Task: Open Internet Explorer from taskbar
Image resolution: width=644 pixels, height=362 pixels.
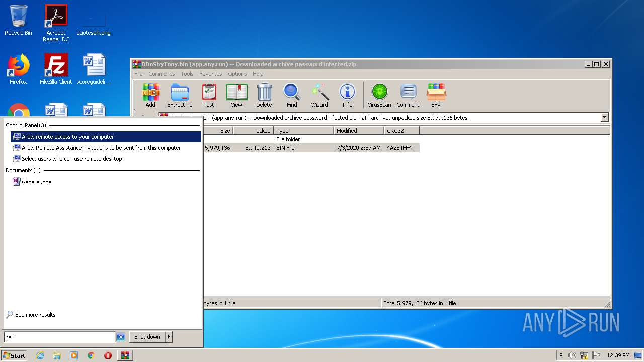Action: (x=40, y=355)
